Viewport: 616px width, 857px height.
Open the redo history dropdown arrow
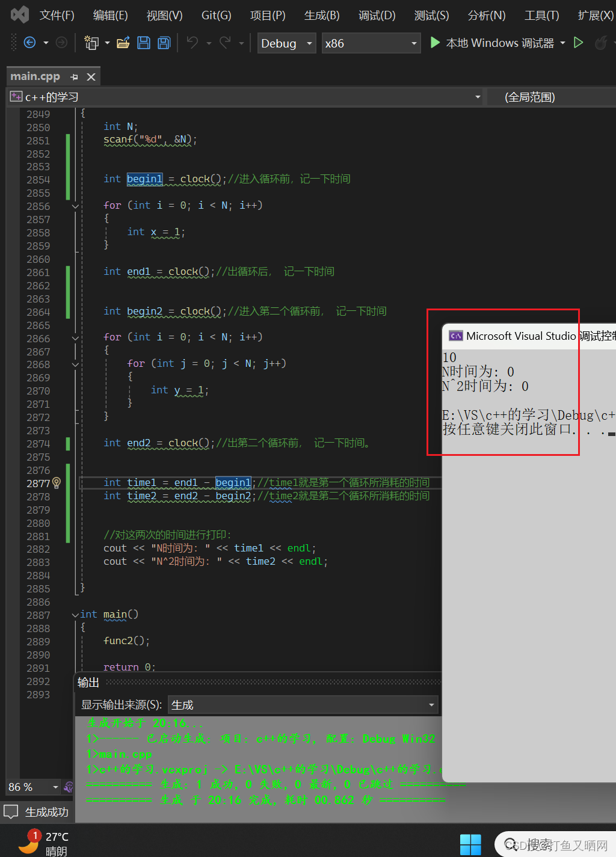[x=241, y=43]
